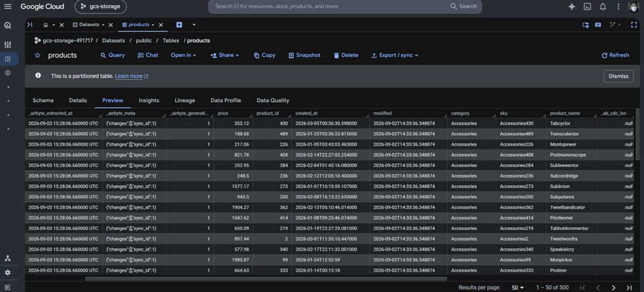Go to public dataset in breadcrumb
644x292 pixels.
[144, 41]
